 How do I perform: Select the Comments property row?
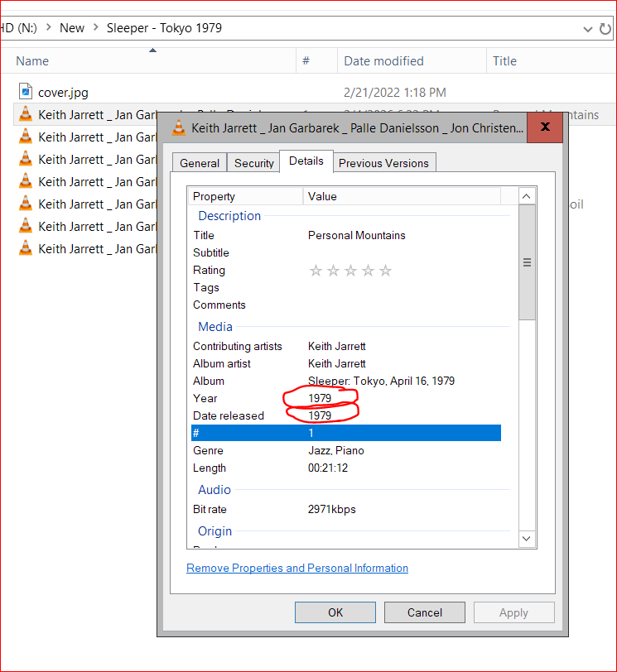(346, 305)
